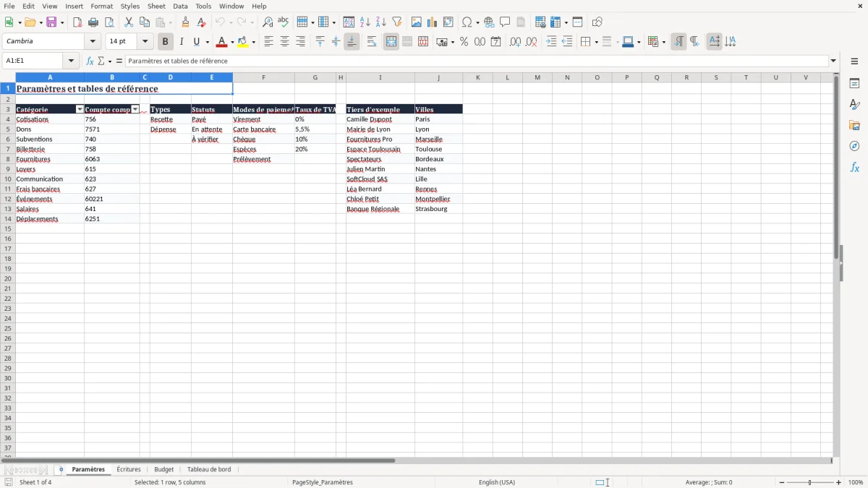Image resolution: width=868 pixels, height=488 pixels.
Task: Apply the yellow background color swatch
Action: (x=243, y=42)
